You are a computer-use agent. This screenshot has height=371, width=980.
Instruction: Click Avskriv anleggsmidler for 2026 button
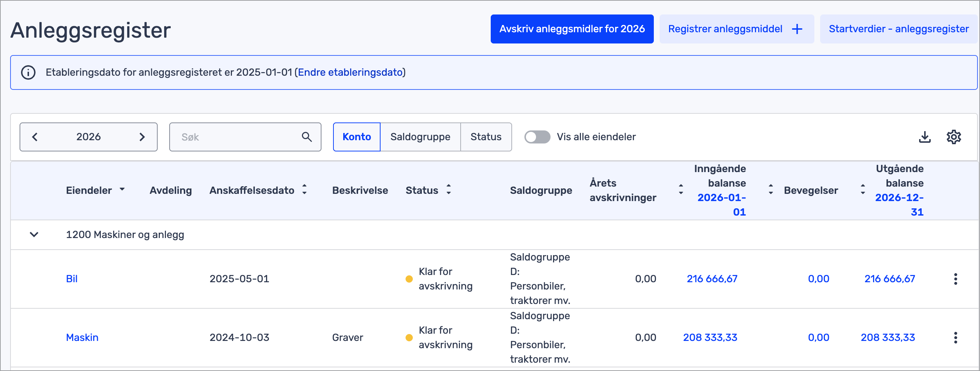(x=572, y=29)
